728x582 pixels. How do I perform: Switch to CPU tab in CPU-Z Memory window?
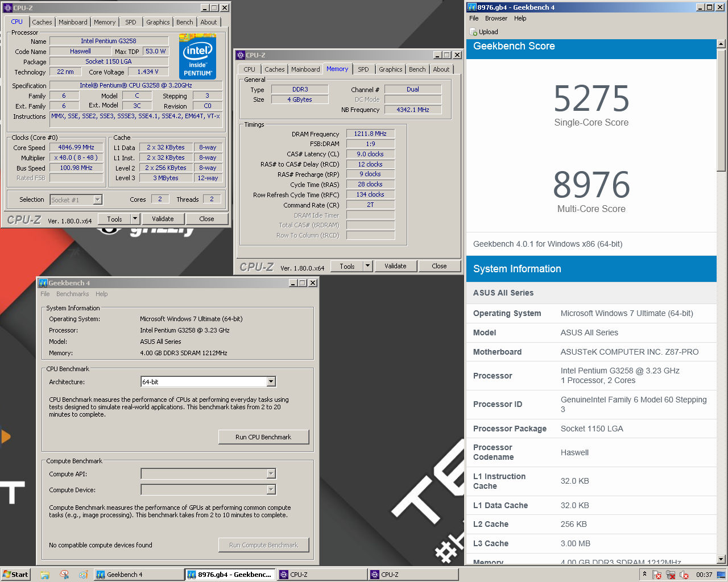coord(250,69)
